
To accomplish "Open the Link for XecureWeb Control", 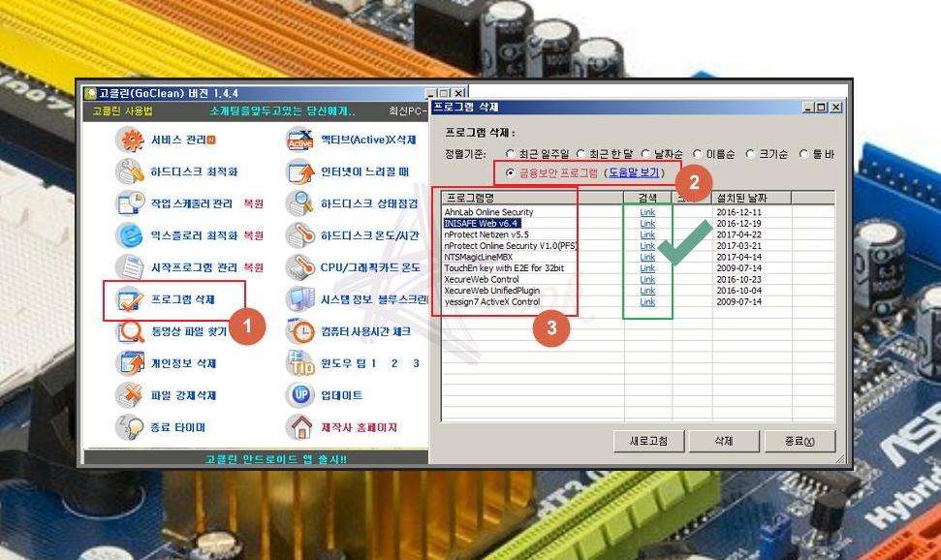I will (x=647, y=279).
